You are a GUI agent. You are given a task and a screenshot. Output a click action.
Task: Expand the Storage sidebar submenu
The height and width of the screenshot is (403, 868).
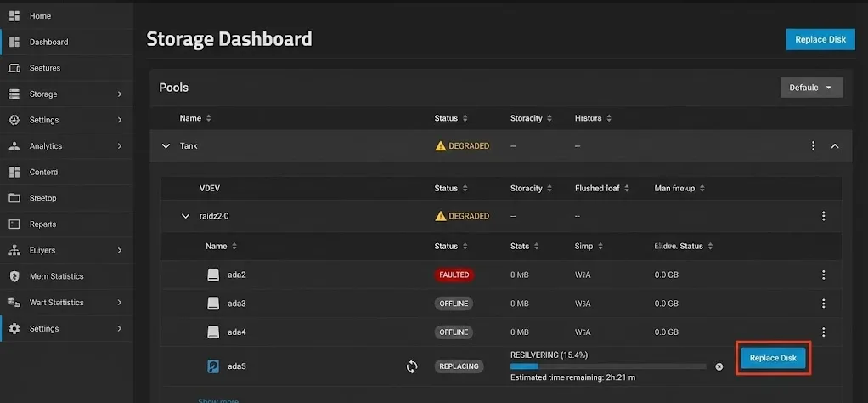point(119,94)
